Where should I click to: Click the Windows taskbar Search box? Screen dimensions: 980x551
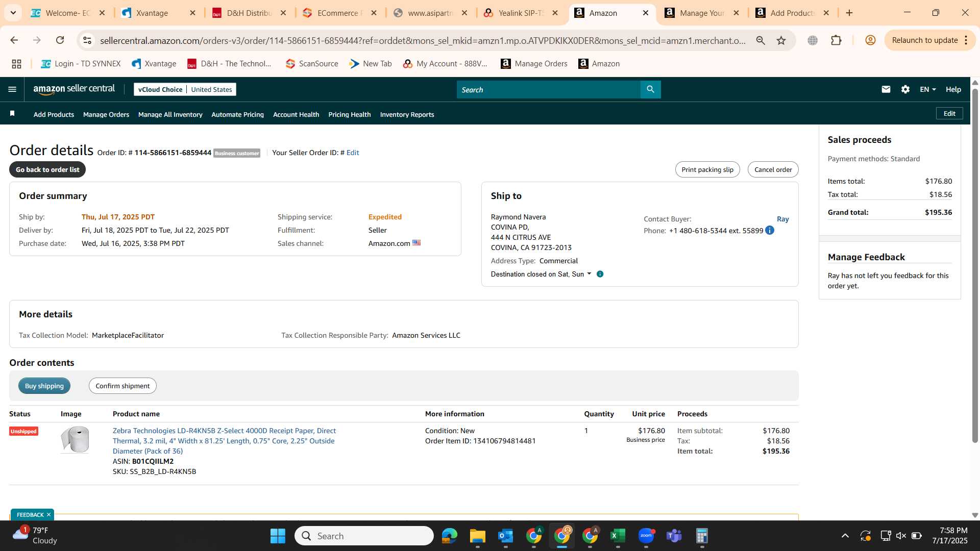pyautogui.click(x=364, y=536)
